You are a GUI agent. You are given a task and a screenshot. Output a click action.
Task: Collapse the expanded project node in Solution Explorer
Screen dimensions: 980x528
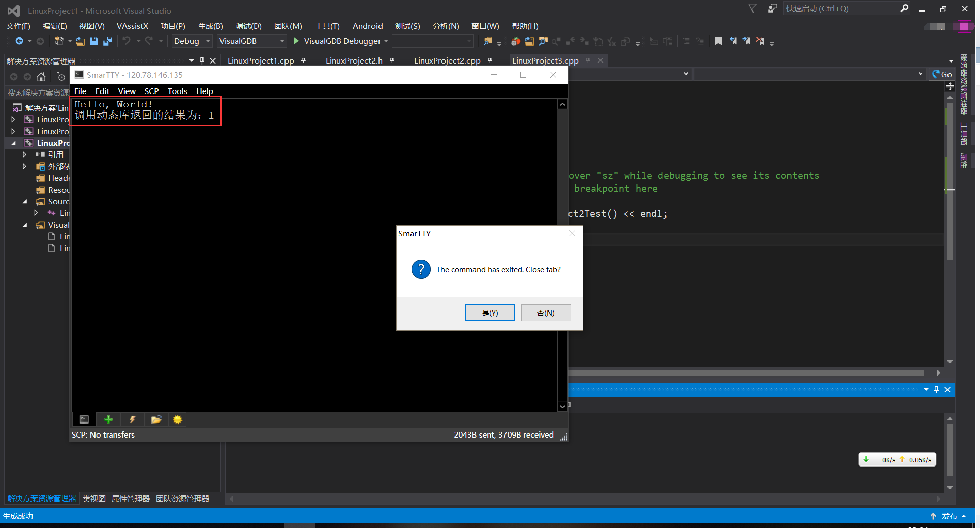tap(14, 143)
